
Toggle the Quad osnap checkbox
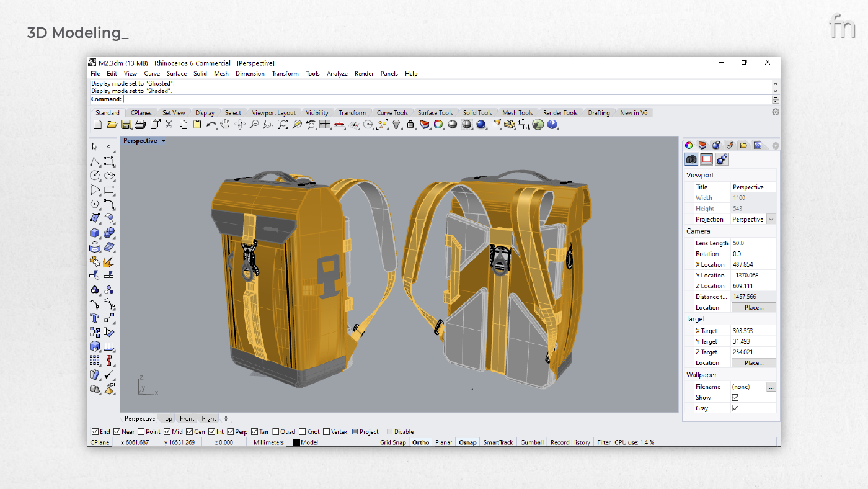[276, 432]
